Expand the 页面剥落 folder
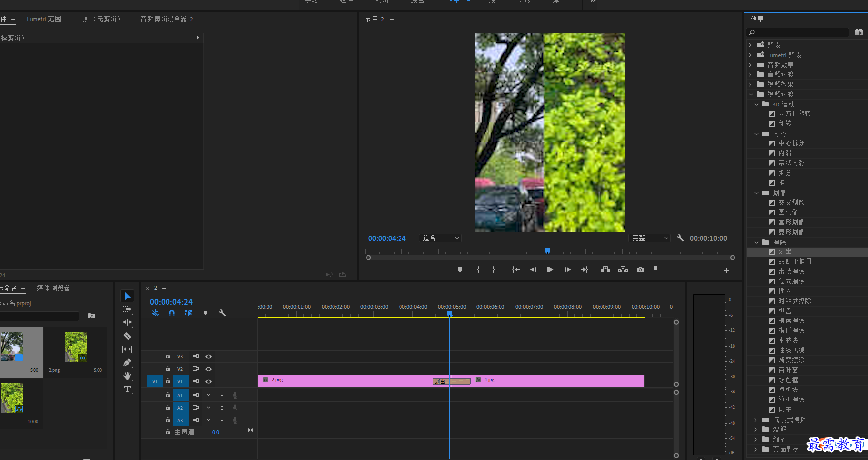 [x=756, y=449]
